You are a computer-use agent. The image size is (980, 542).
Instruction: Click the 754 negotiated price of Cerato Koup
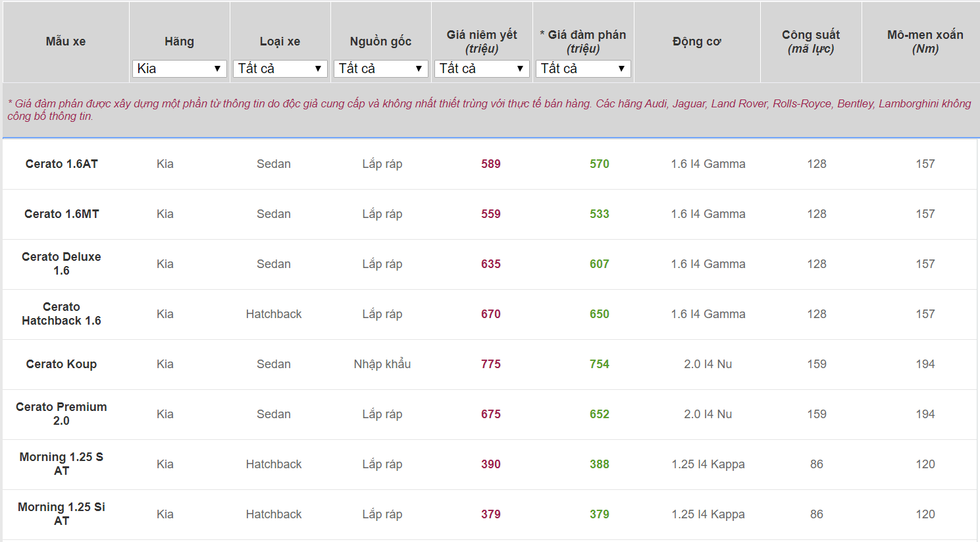click(599, 364)
